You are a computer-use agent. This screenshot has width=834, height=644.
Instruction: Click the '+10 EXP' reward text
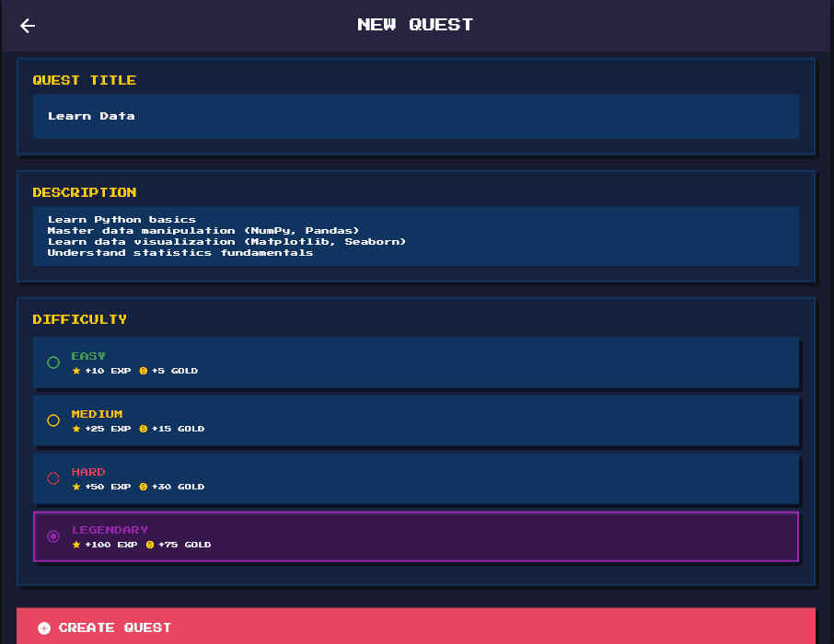click(108, 371)
